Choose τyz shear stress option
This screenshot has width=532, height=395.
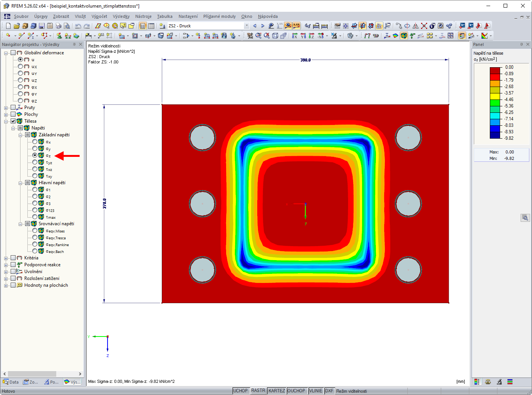click(x=35, y=162)
